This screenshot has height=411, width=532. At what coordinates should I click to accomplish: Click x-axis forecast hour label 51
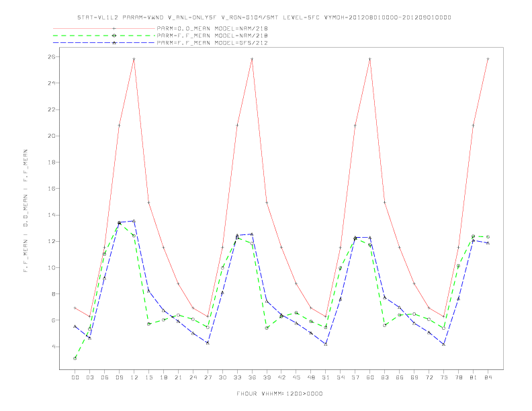[326, 377]
